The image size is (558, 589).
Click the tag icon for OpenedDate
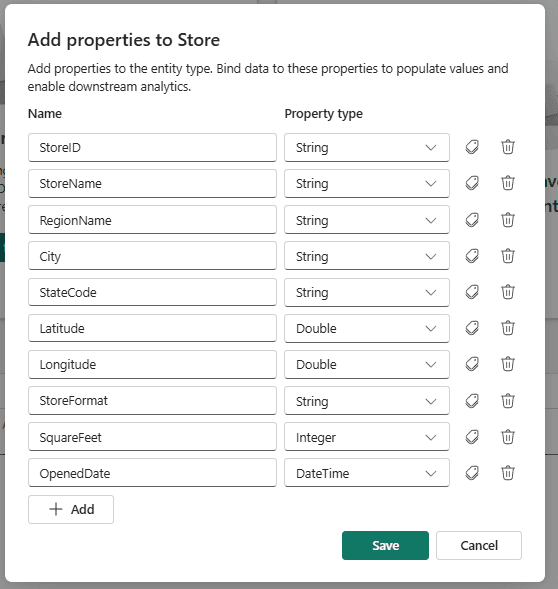tap(472, 473)
